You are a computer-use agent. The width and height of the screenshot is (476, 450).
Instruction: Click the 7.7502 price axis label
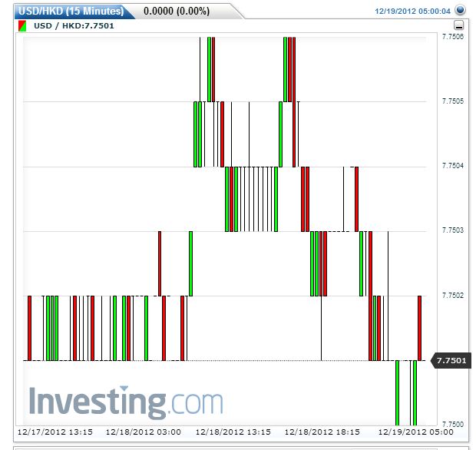click(453, 296)
